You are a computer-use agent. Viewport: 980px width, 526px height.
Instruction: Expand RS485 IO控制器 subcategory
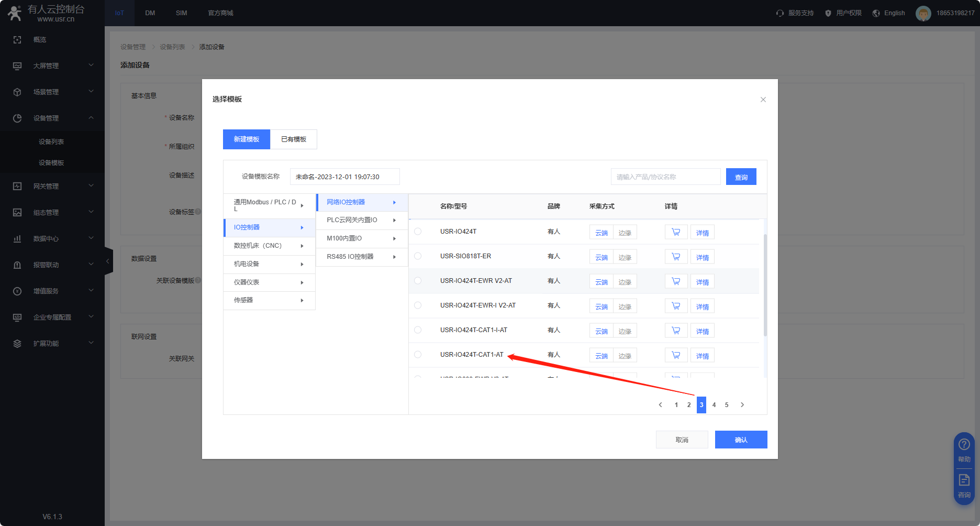tap(362, 257)
